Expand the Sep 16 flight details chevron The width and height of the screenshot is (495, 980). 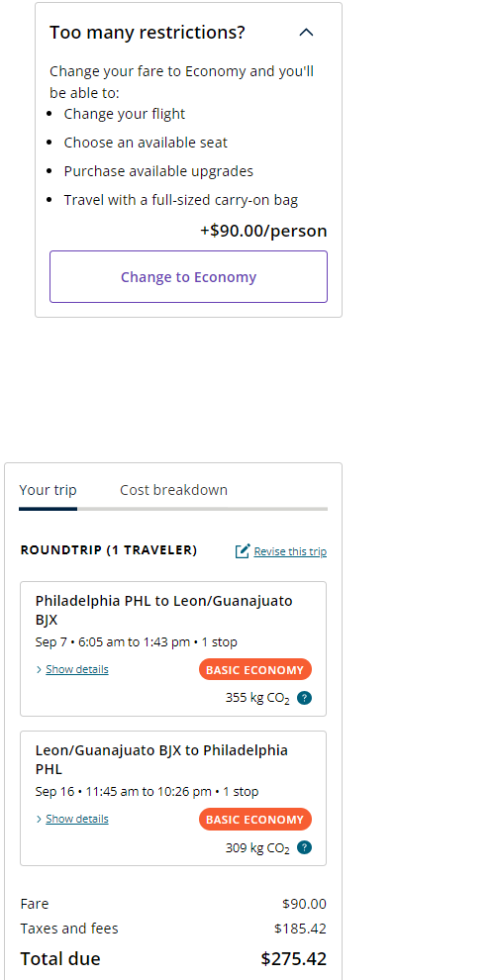[x=40, y=819]
